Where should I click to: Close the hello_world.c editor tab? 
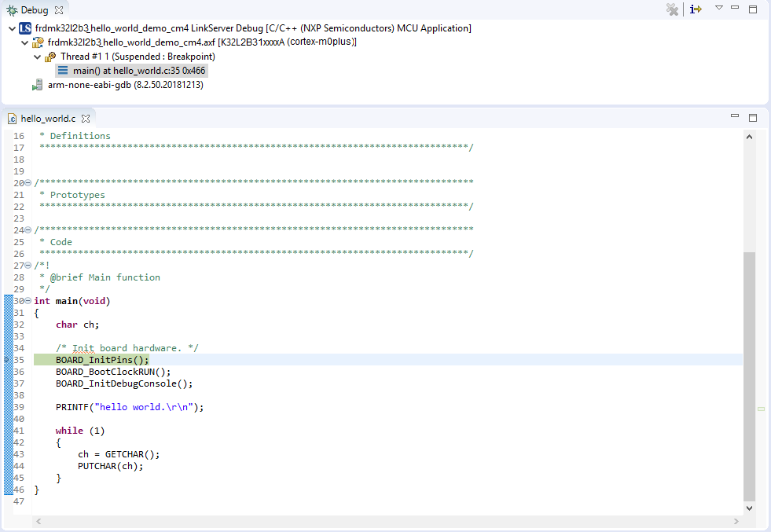tap(86, 119)
